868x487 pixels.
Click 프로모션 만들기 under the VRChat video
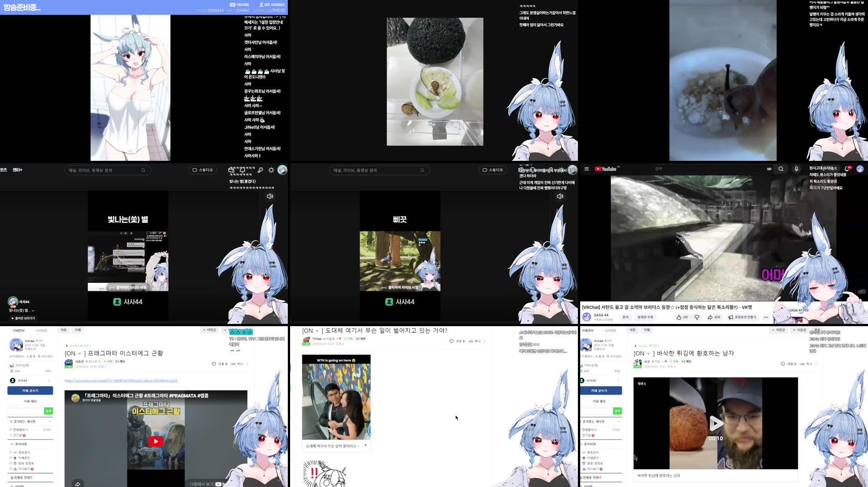point(742,317)
